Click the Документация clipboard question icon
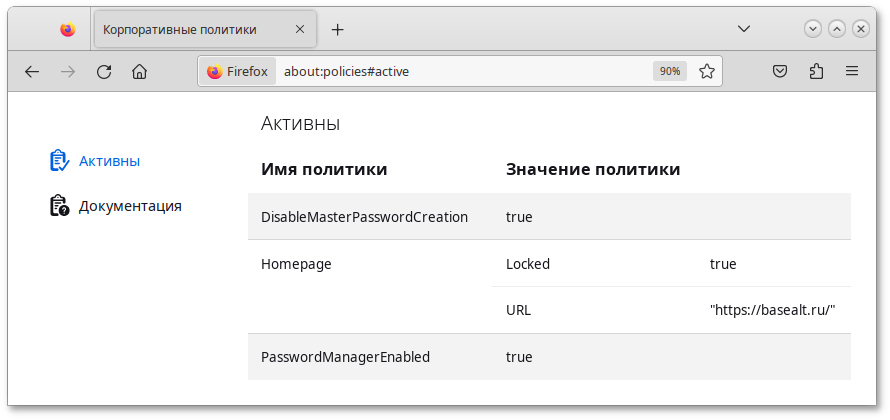The width and height of the screenshot is (890, 420). click(59, 205)
